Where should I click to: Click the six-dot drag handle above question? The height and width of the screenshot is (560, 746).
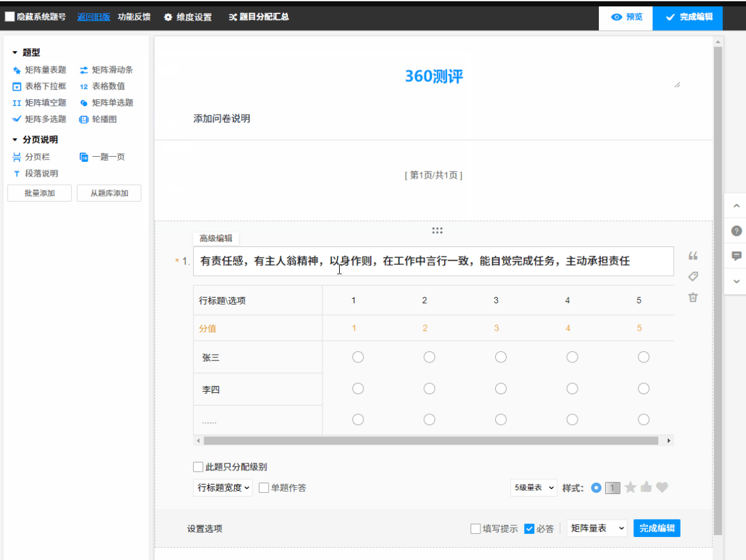437,231
